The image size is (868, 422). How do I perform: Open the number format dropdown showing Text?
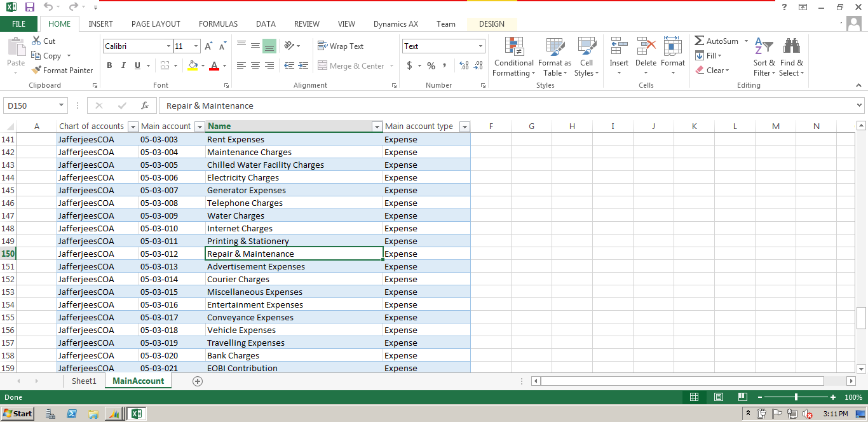[x=480, y=46]
